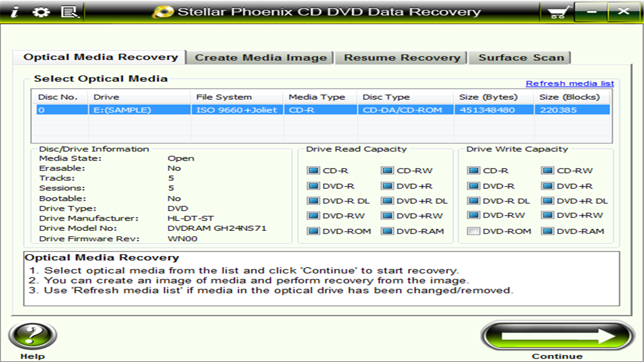Click the CD-DA/CD-ROM disc type cell
Viewport: 644px width, 362px height.
coord(405,110)
